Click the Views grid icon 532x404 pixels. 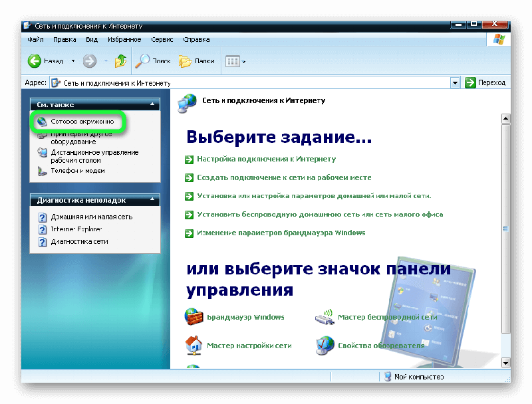(x=232, y=62)
